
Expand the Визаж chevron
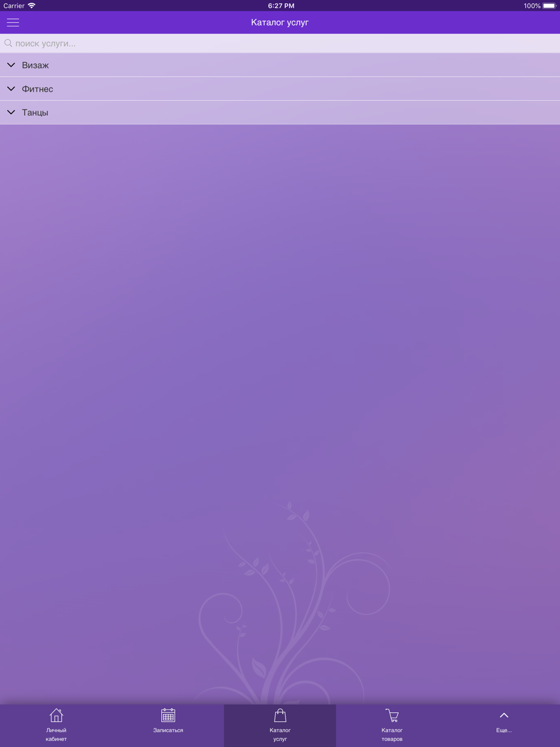pyautogui.click(x=11, y=65)
